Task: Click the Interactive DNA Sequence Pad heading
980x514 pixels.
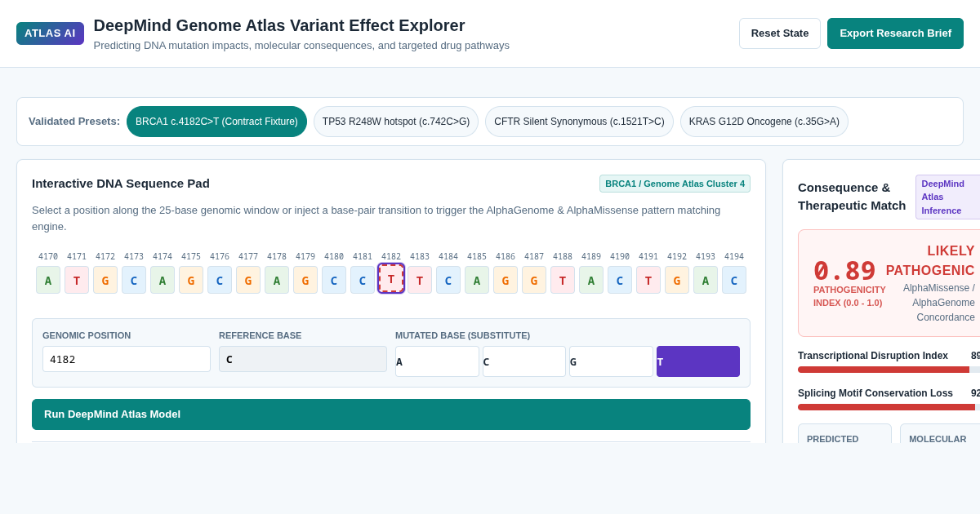Action: (x=121, y=183)
